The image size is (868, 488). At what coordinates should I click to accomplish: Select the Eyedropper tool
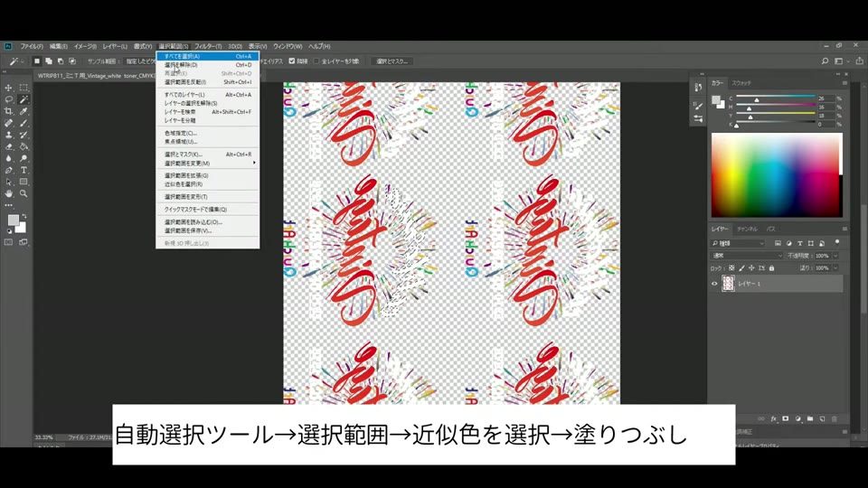[24, 111]
